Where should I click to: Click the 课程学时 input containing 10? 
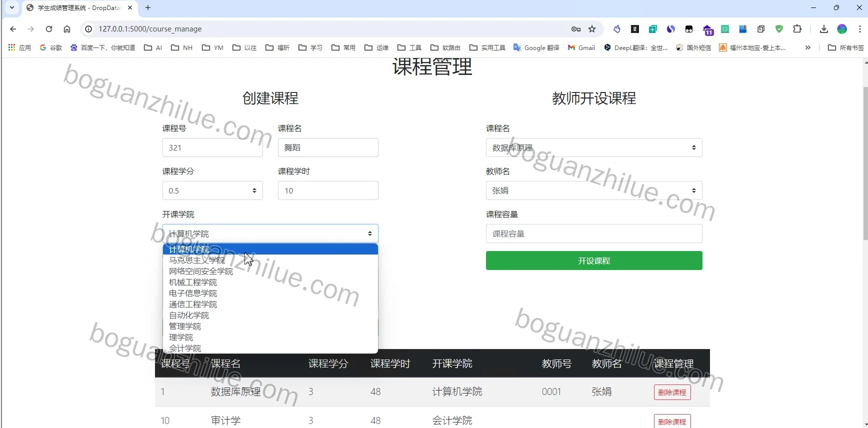[328, 190]
